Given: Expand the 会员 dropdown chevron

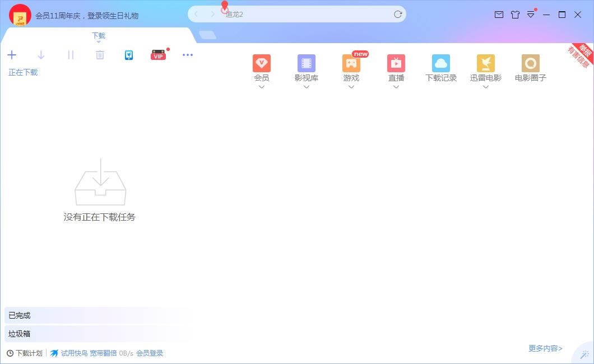Looking at the screenshot, I should pyautogui.click(x=262, y=87).
